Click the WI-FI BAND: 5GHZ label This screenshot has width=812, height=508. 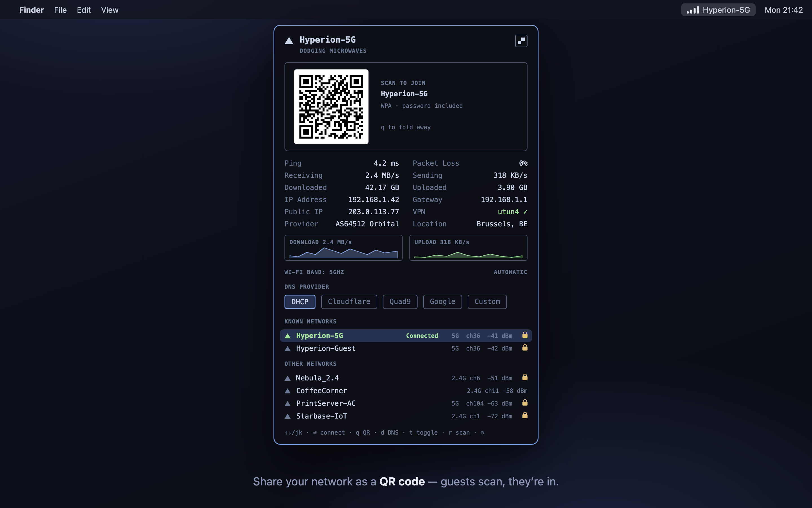(314, 272)
